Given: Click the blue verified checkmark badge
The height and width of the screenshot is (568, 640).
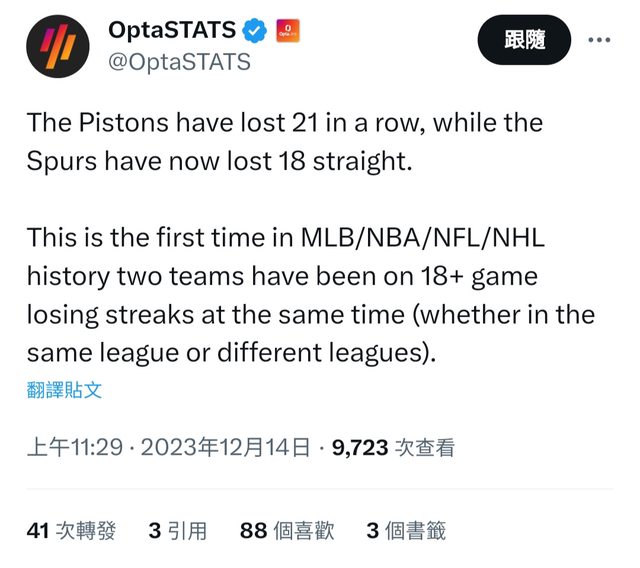Looking at the screenshot, I should tap(256, 31).
